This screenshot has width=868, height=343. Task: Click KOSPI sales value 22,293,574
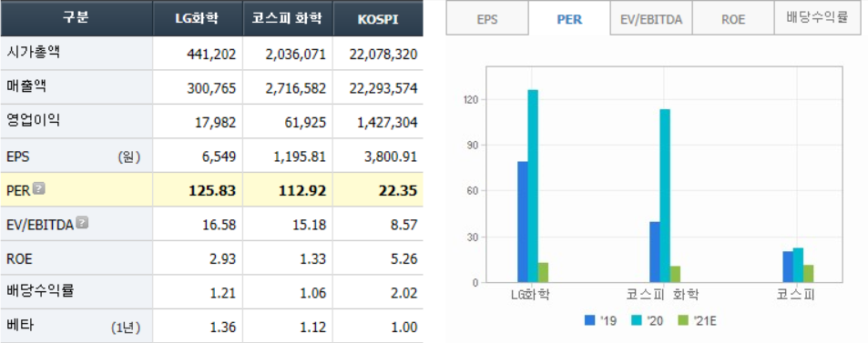(383, 88)
